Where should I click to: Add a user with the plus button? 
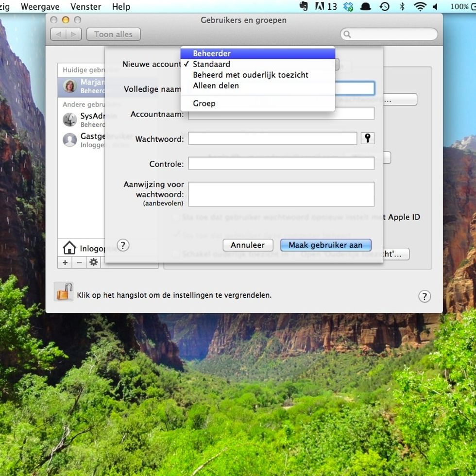click(x=65, y=263)
